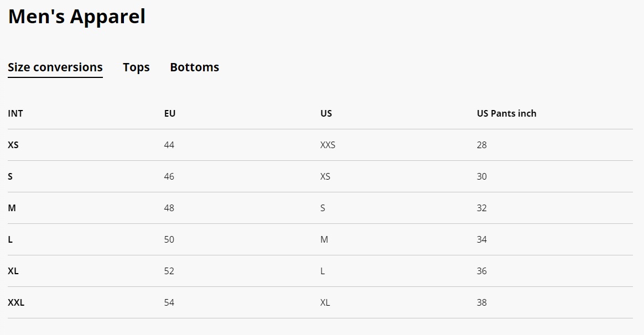Click EU size 50 cell
Screen dimensions: 644x335
169,239
